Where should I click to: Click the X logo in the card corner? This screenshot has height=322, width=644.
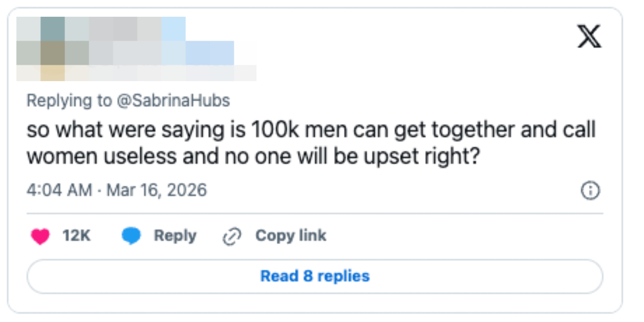coord(589,36)
